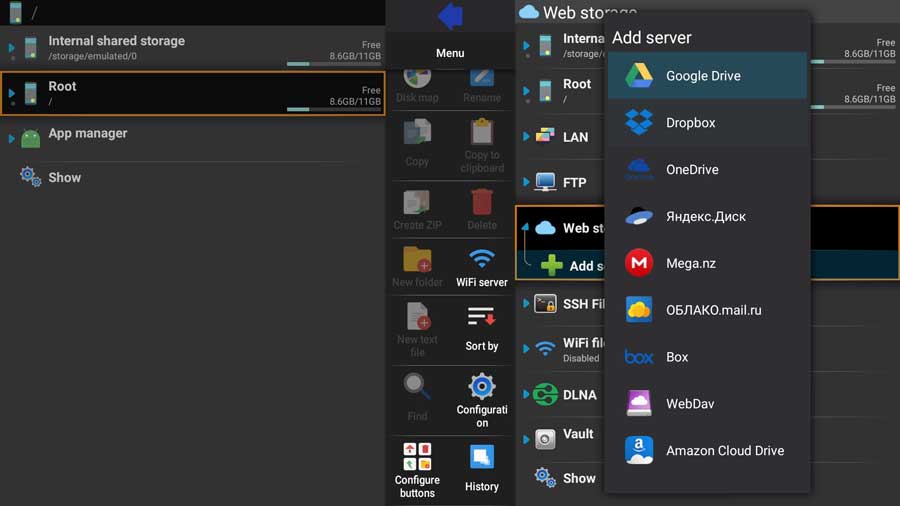The width and height of the screenshot is (900, 506).
Task: Click the Delete trash tool
Action: (482, 210)
